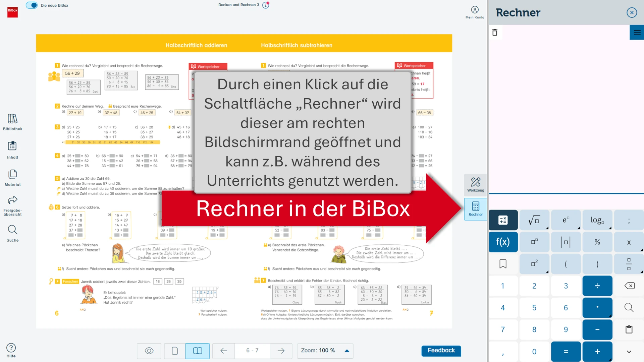Click the book title Denken und Rechnen 3
The height and width of the screenshot is (362, 644).
[x=238, y=5]
